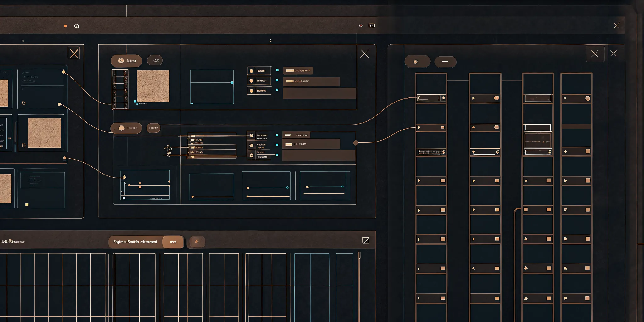Click the teal port dot next to 'Rauea'

(x=277, y=70)
